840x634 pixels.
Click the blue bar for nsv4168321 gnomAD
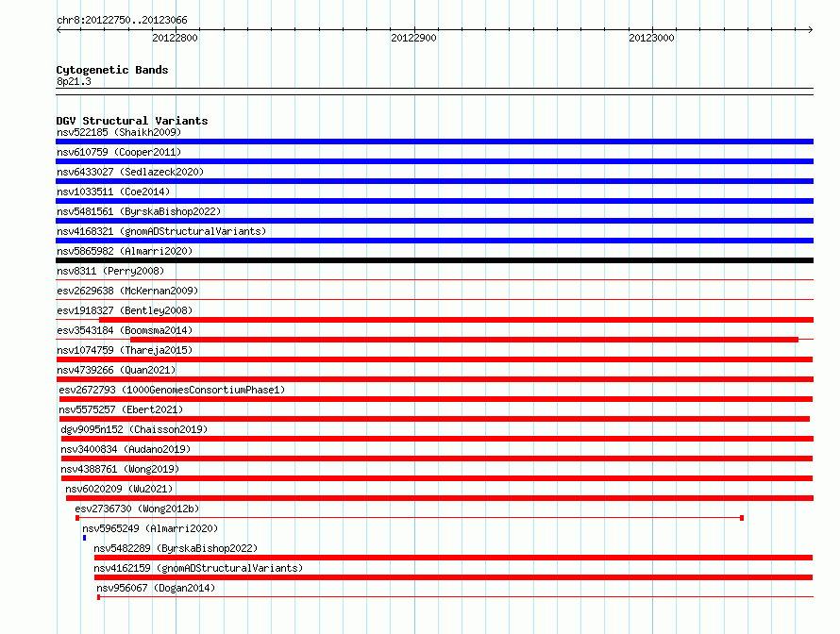click(434, 241)
